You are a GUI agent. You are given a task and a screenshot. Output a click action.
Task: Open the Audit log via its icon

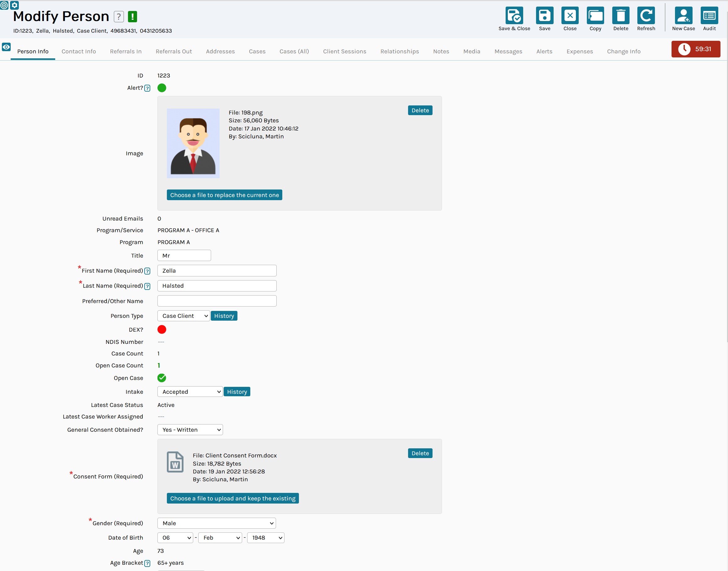[709, 16]
